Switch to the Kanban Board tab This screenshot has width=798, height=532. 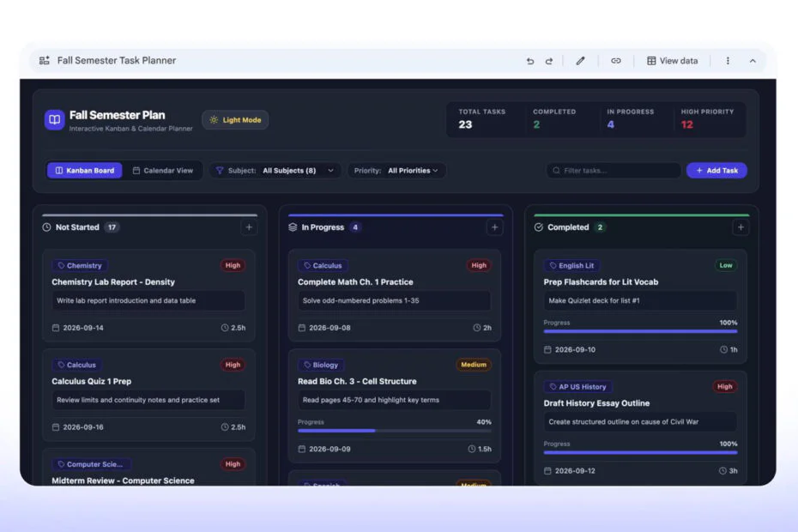click(x=84, y=171)
